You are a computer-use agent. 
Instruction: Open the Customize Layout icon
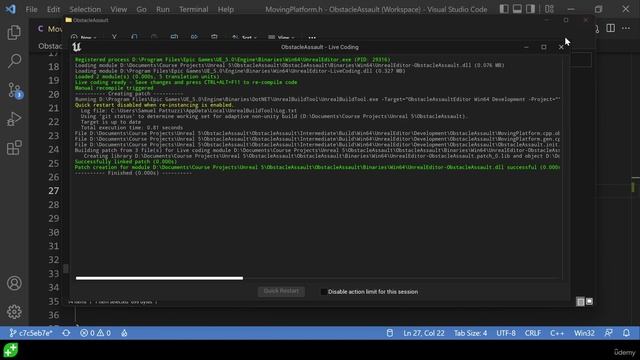click(x=549, y=9)
